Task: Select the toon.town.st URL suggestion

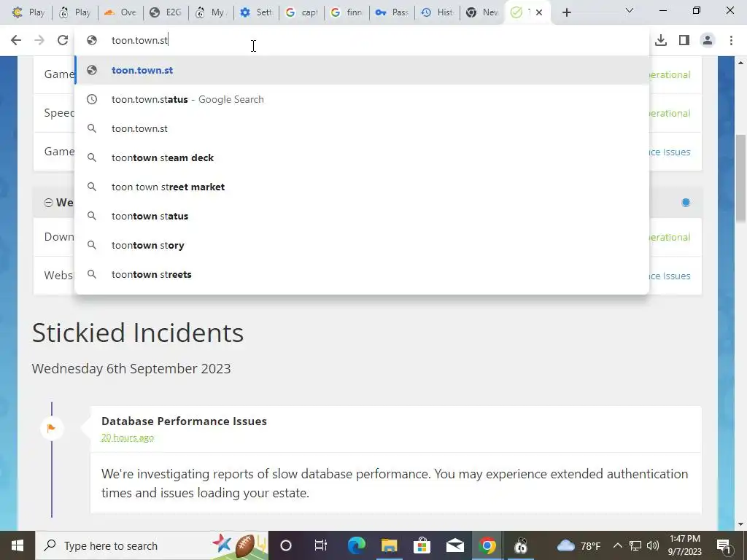Action: [362, 71]
